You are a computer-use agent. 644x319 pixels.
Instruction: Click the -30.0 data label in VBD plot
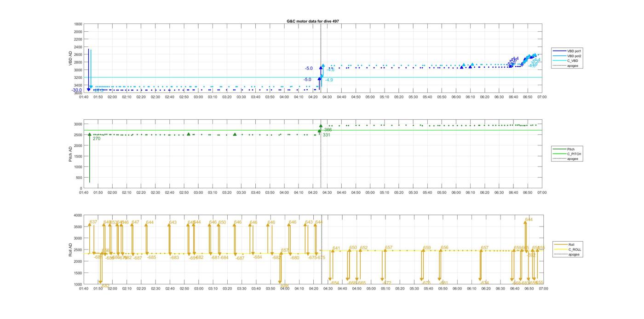click(77, 90)
